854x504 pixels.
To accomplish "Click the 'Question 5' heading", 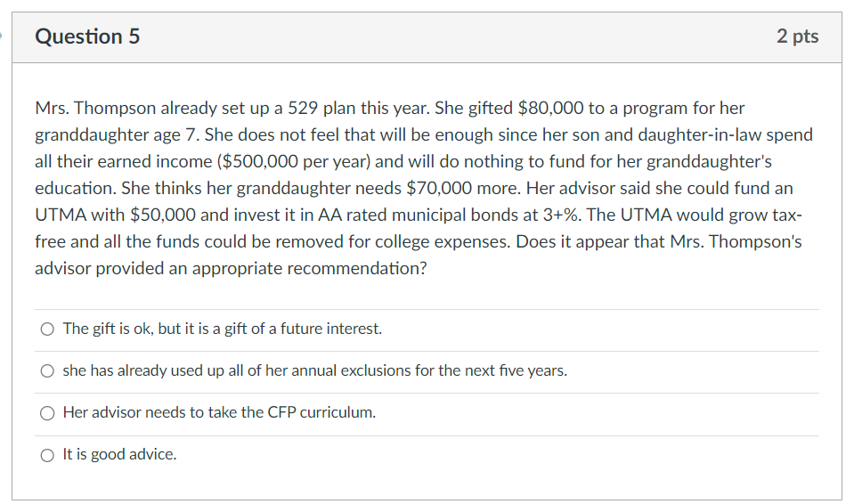I will tap(87, 37).
